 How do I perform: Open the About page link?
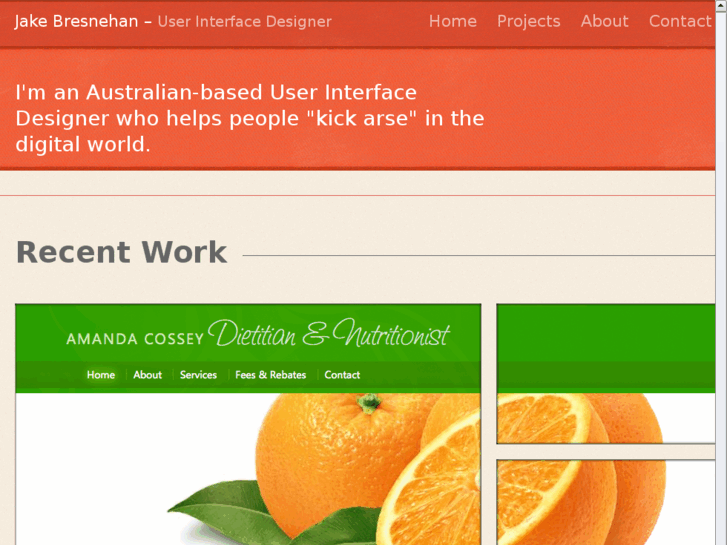(605, 21)
